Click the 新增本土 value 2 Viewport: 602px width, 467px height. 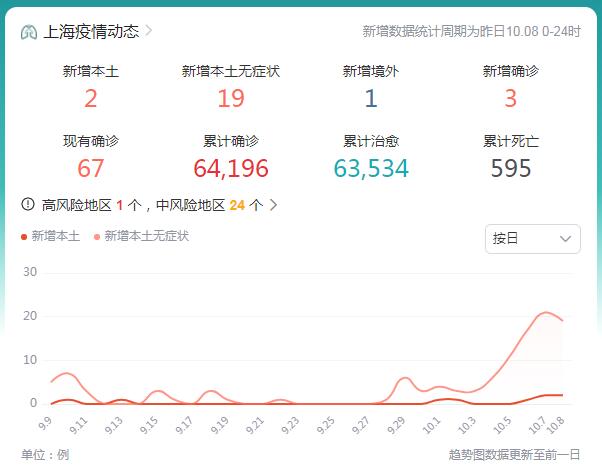(91, 98)
